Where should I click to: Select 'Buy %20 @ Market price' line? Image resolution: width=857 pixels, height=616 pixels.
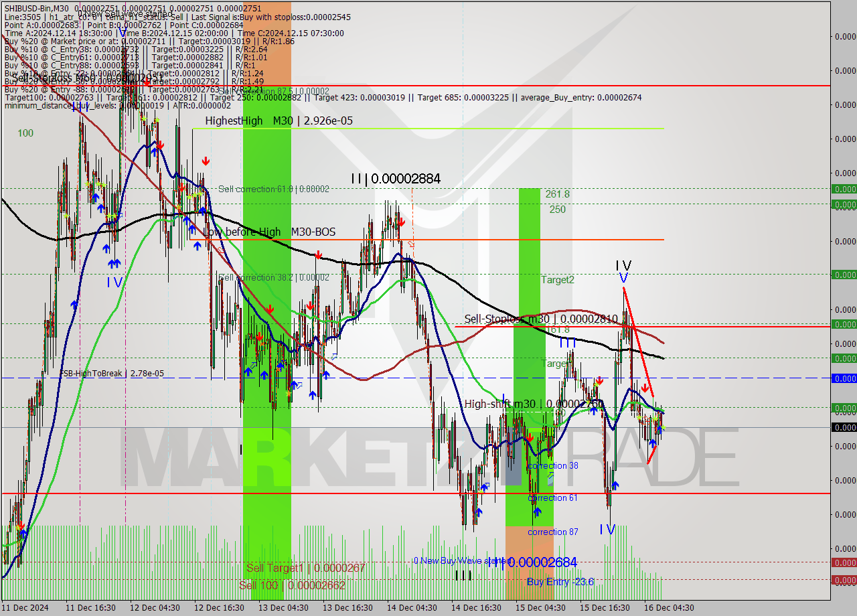(149, 41)
